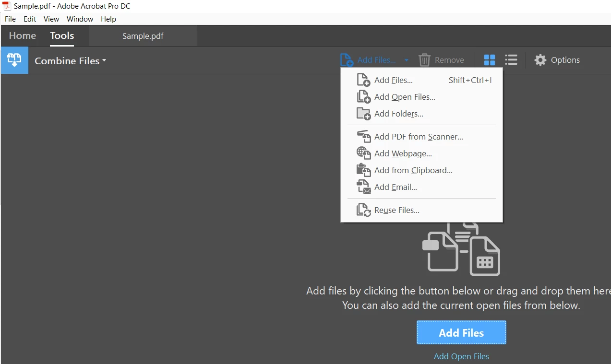Click the Add Open Files menu icon
611x364 pixels.
(x=363, y=97)
